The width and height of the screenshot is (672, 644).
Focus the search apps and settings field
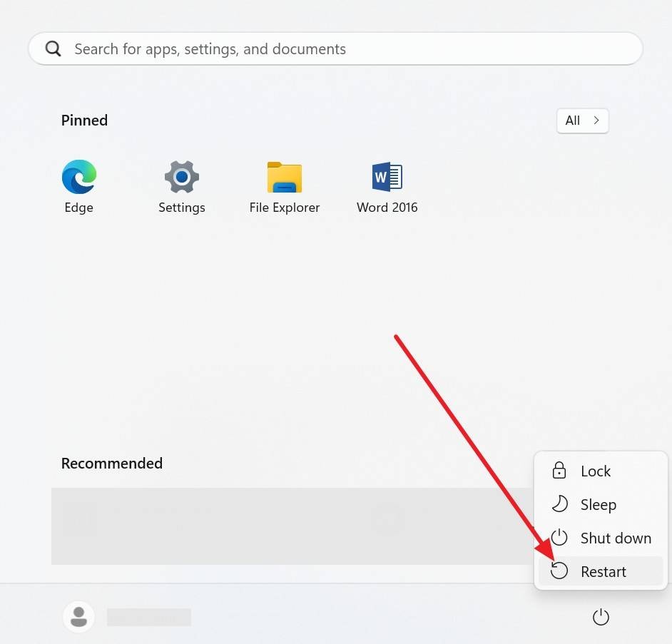point(335,48)
